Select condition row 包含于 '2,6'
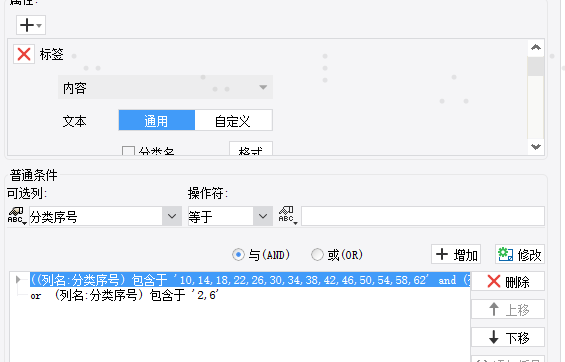 pyautogui.click(x=125, y=295)
